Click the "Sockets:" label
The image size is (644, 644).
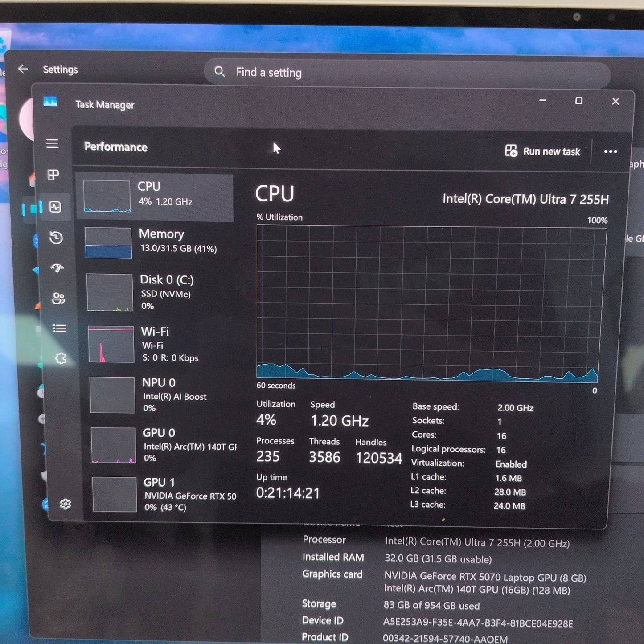tap(428, 420)
